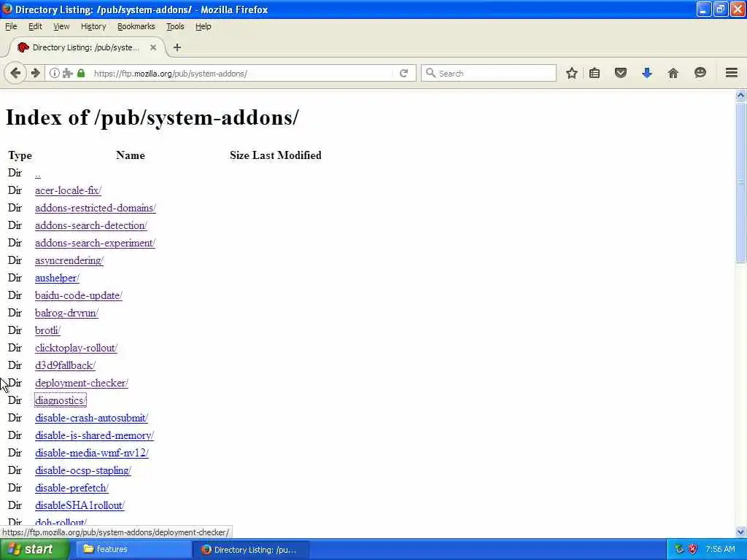Open the asyncrendering/ directory link
This screenshot has width=747, height=560.
(x=69, y=260)
